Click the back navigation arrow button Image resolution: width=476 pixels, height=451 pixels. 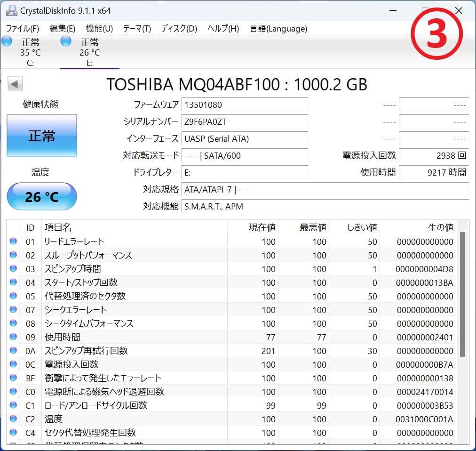click(15, 83)
